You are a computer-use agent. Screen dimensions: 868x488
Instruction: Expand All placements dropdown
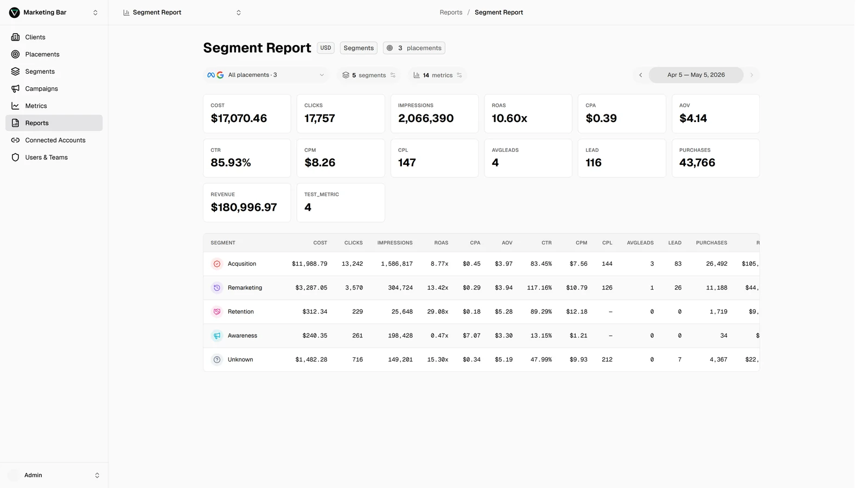[x=266, y=75]
